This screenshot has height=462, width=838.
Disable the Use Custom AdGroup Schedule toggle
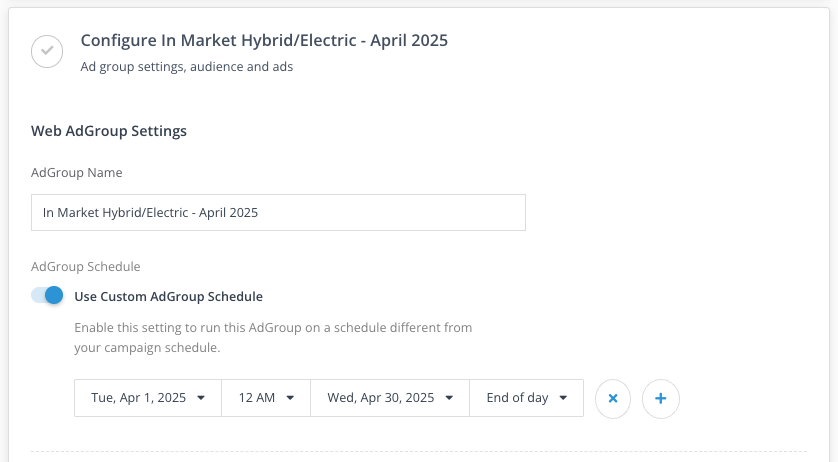tap(47, 296)
